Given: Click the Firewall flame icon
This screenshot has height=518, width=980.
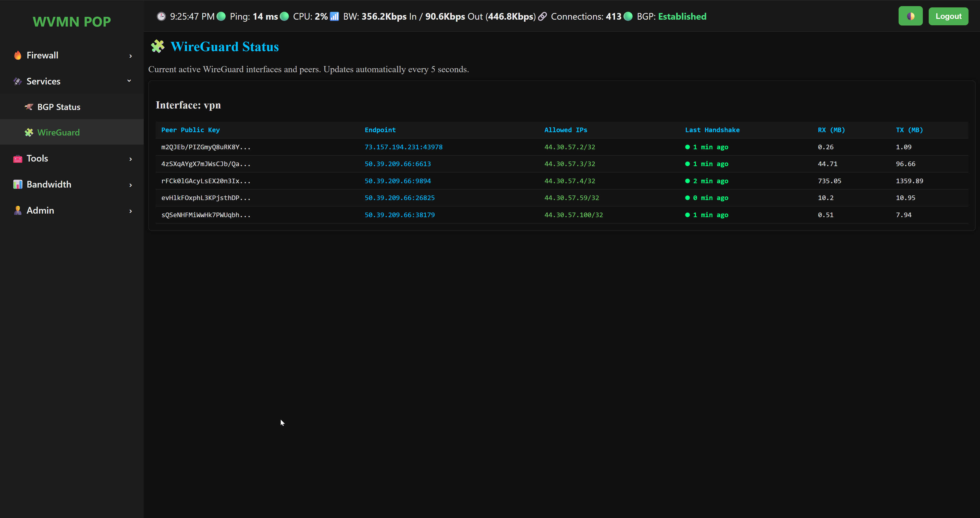Looking at the screenshot, I should point(18,56).
